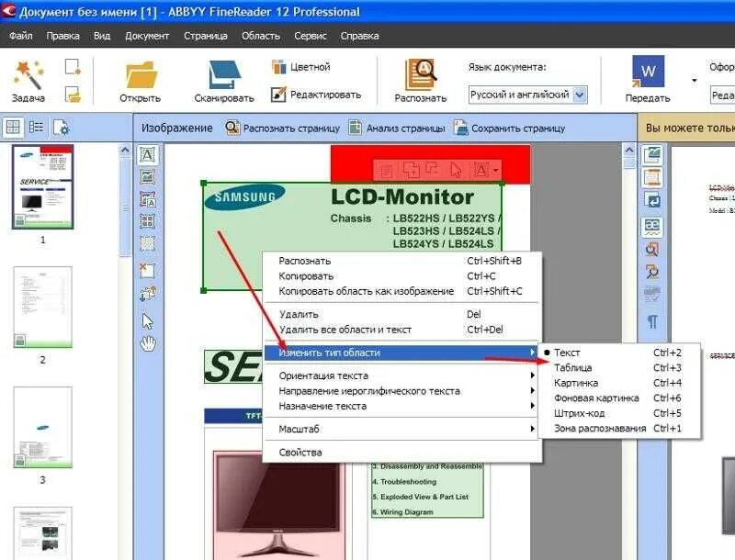Select the draw table area tool
Image resolution: width=735 pixels, height=560 pixels.
tap(148, 221)
